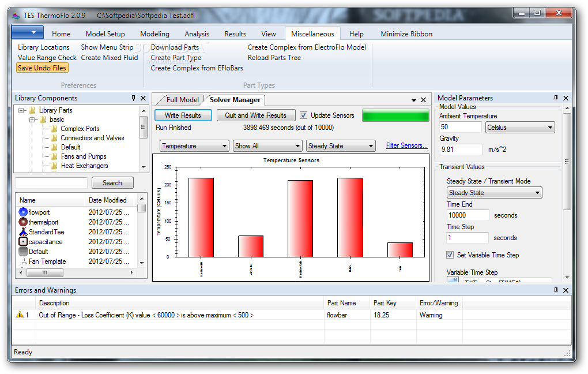Image resolution: width=588 pixels, height=374 pixels.
Task: Click the Library Parts folder icon
Action: click(x=32, y=110)
